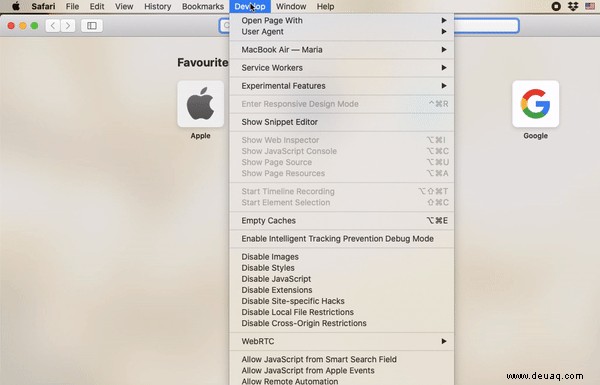
Task: Expand WebRTC submenu
Action: 342,341
